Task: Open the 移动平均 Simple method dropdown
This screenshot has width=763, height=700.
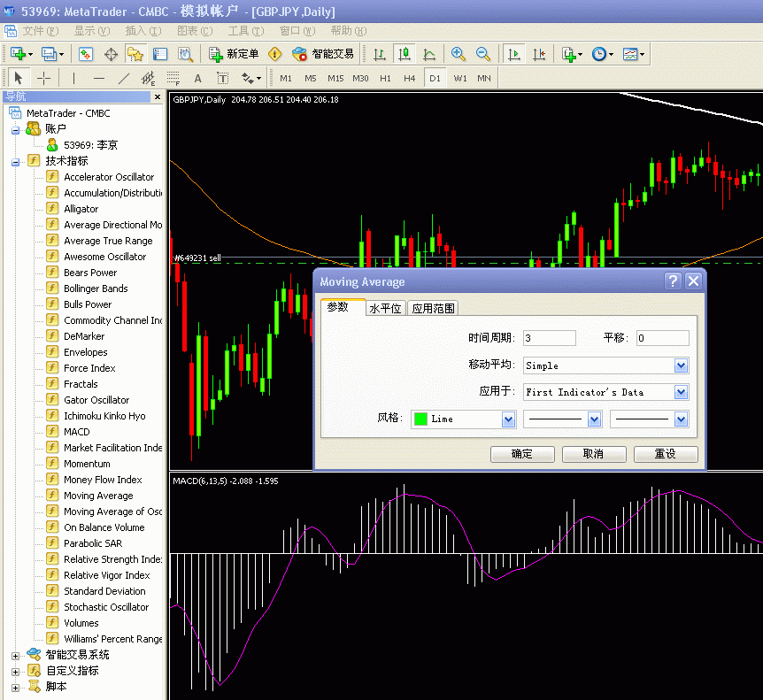Action: 681,365
